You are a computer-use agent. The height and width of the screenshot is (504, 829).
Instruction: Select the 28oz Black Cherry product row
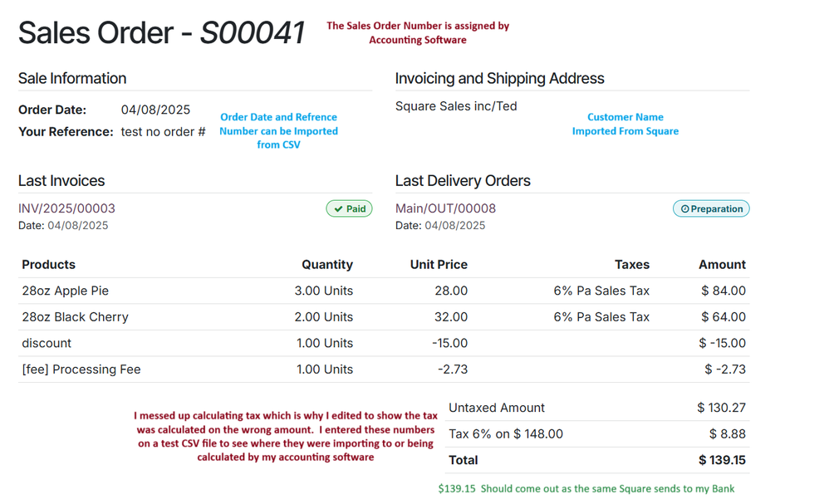point(75,317)
